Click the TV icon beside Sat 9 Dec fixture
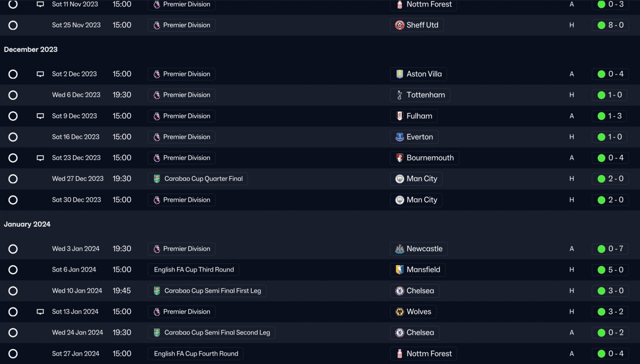The image size is (640, 364). click(40, 116)
